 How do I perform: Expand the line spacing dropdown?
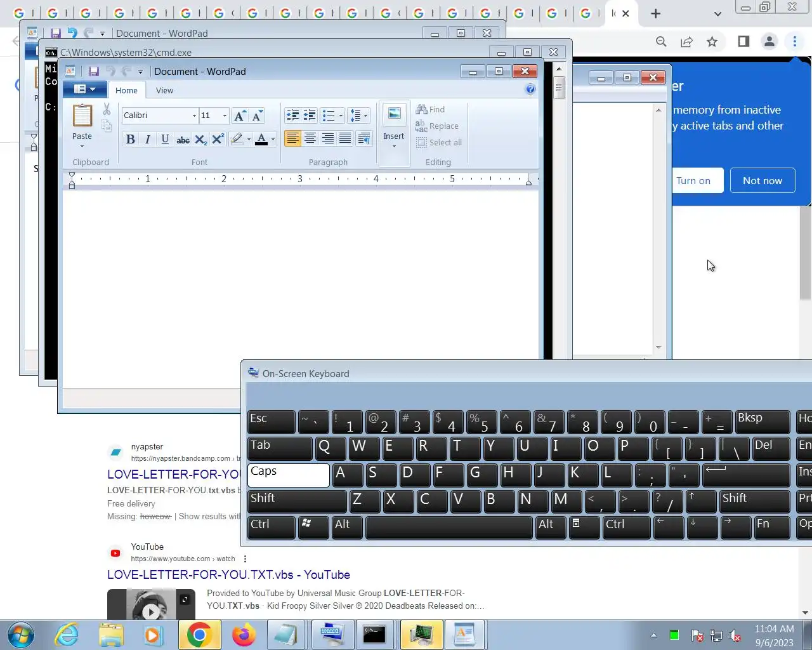(366, 116)
